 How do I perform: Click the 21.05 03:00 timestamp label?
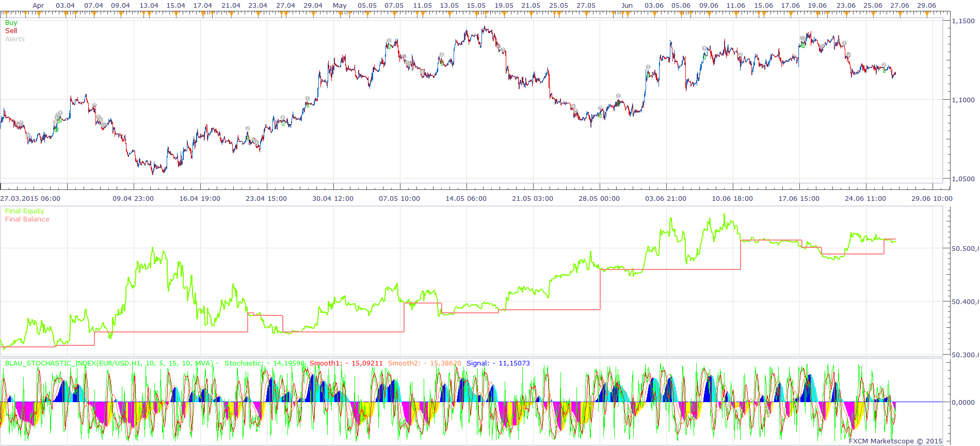(x=533, y=199)
